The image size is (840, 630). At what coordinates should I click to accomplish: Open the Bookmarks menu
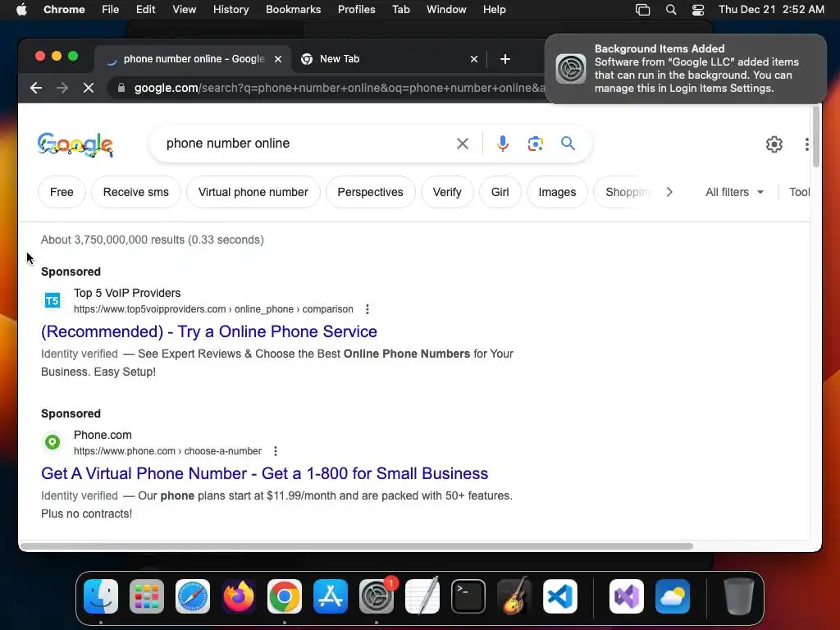click(x=294, y=10)
